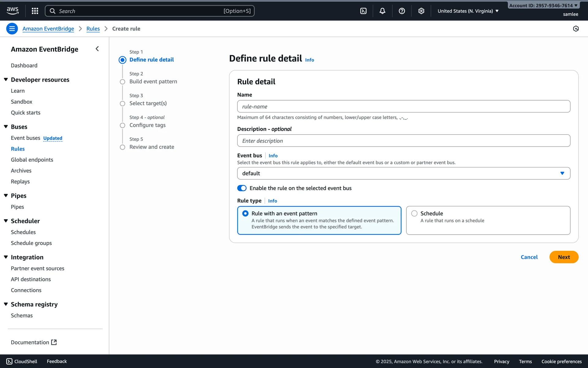Click the AWS logo home icon
588x368 pixels.
13,11
